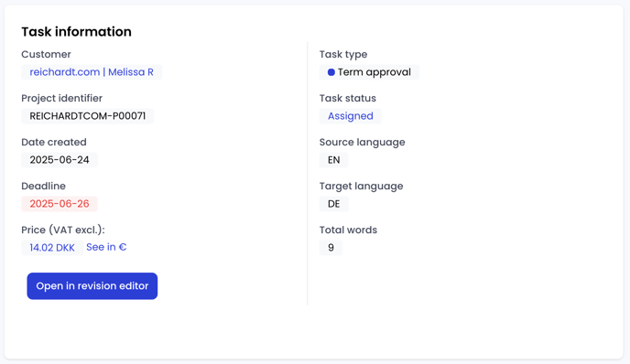630x364 pixels.
Task: Click the Total words label
Action: pos(348,230)
